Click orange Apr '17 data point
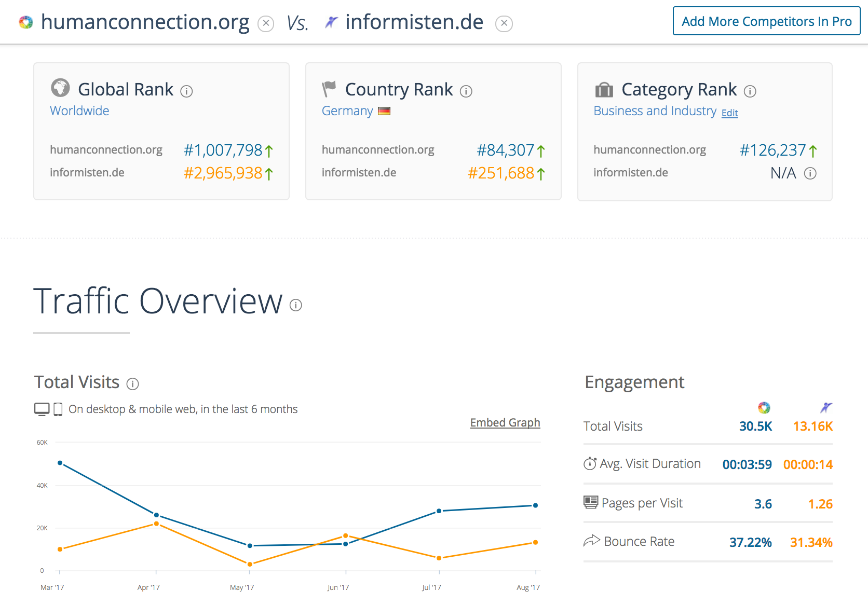This screenshot has width=868, height=605. [x=156, y=524]
